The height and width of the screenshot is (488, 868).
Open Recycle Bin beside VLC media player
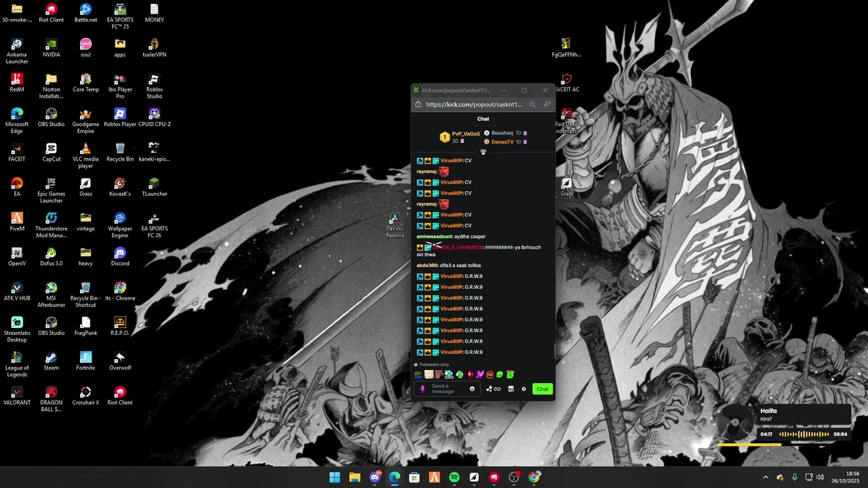coord(120,152)
